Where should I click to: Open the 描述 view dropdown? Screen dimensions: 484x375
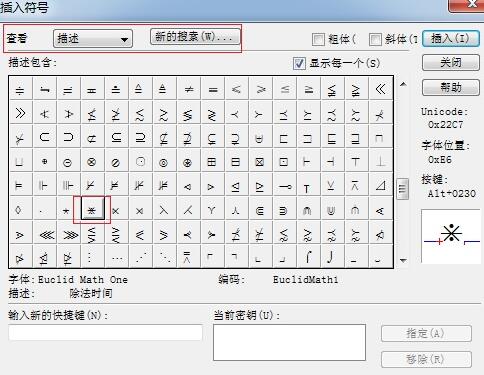pos(93,39)
